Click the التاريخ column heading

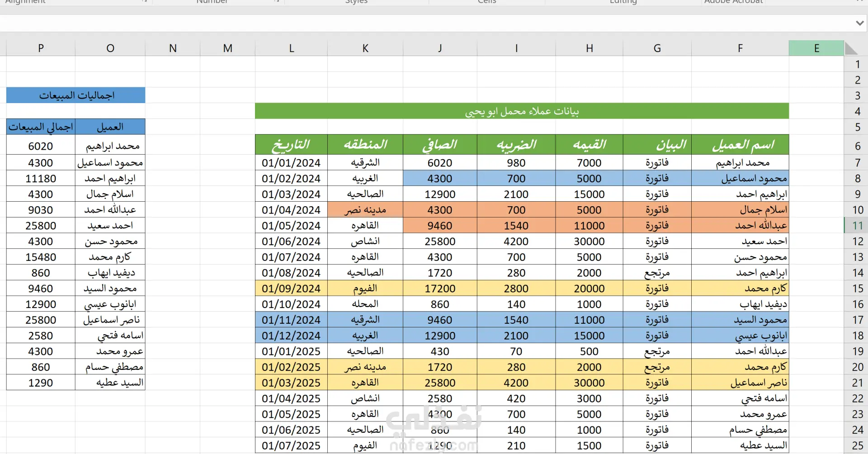(292, 145)
